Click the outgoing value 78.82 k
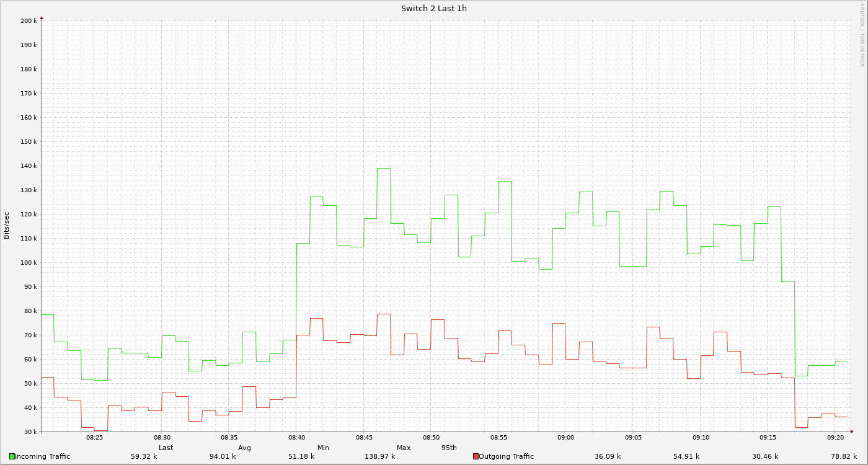This screenshot has height=465, width=868. point(843,456)
